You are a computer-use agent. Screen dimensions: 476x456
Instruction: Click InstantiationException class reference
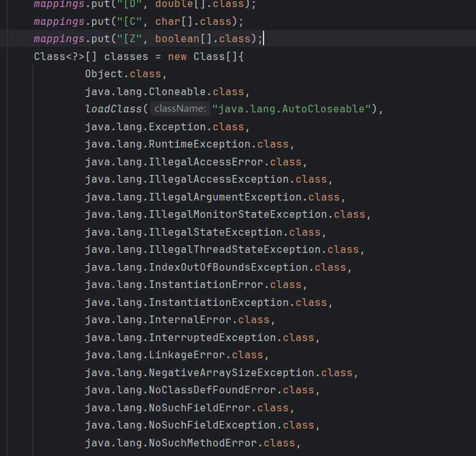click(x=221, y=302)
